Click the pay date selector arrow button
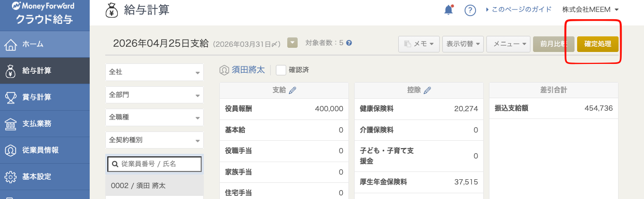The height and width of the screenshot is (199, 644). pos(292,43)
